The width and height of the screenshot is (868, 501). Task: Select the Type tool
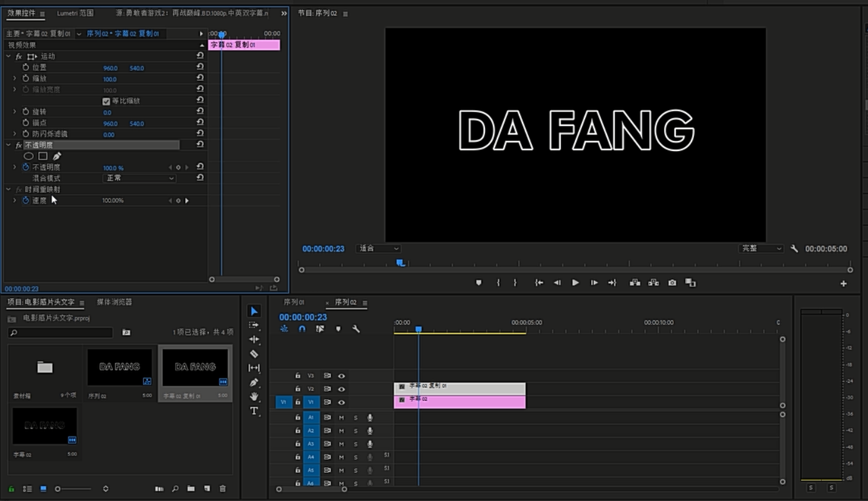(x=253, y=411)
